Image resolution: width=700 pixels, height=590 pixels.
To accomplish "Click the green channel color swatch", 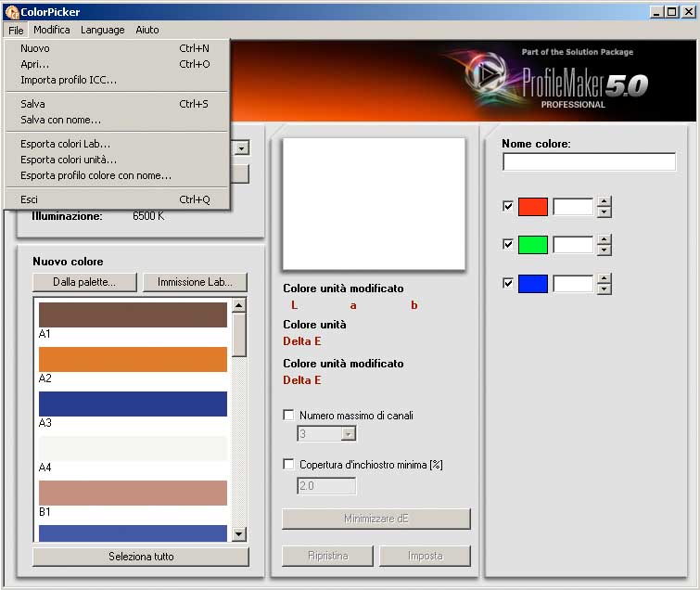I will pos(533,245).
